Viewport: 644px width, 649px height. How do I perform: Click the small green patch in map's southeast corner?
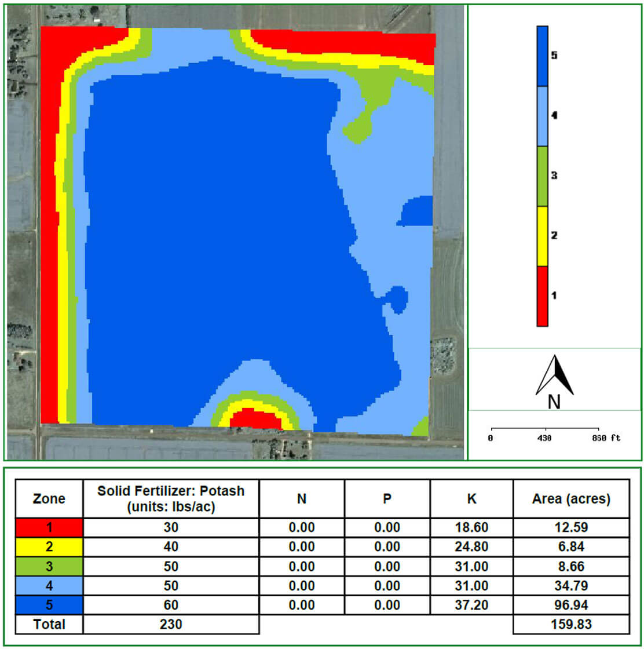click(x=421, y=428)
